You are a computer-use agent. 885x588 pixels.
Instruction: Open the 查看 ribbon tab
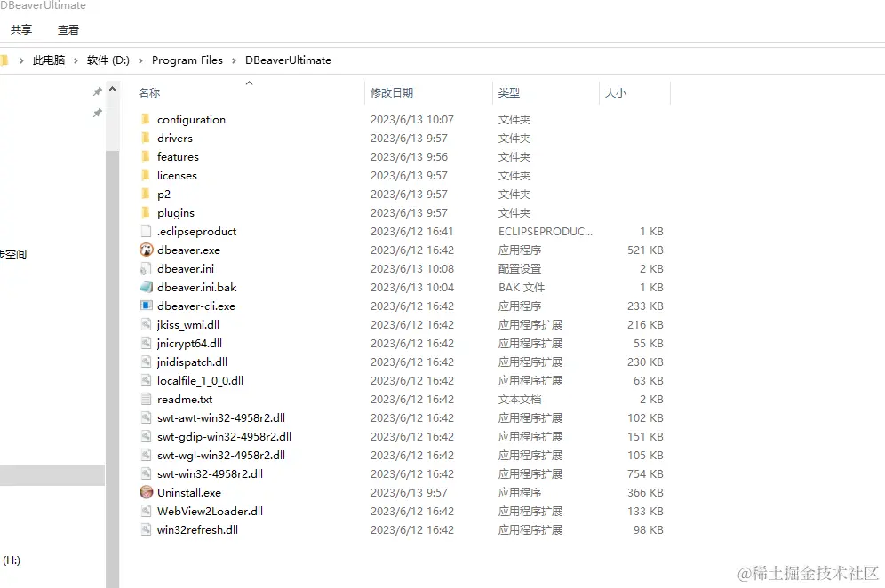click(x=68, y=29)
